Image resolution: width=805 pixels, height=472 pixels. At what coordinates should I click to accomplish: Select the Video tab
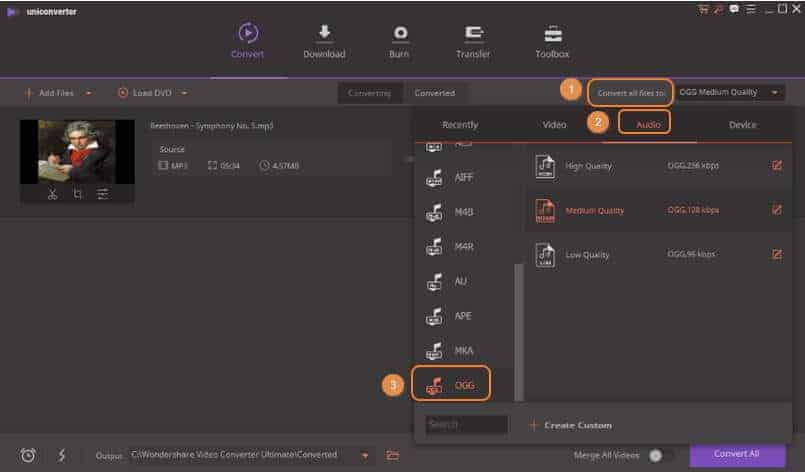click(x=554, y=125)
